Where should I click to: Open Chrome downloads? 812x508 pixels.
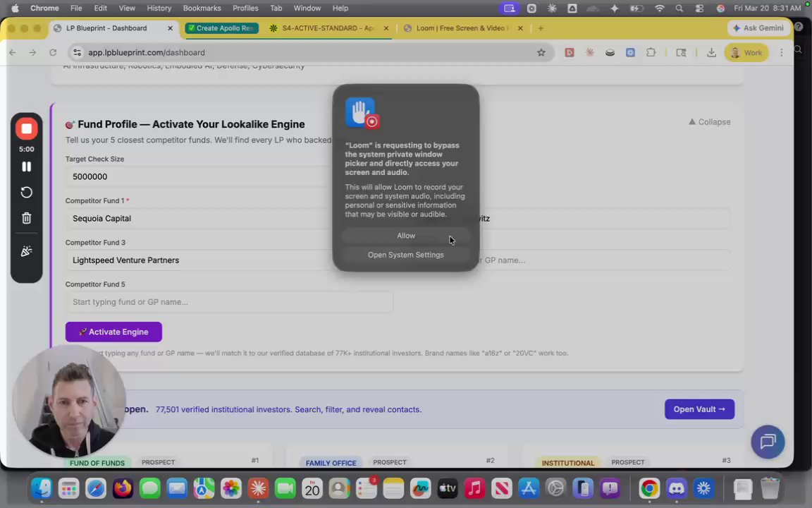click(x=711, y=52)
